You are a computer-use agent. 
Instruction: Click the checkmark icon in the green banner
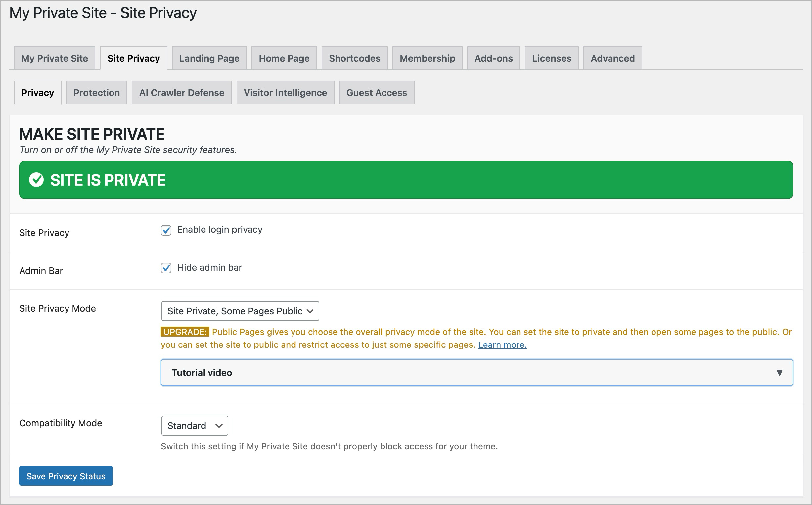pyautogui.click(x=36, y=180)
